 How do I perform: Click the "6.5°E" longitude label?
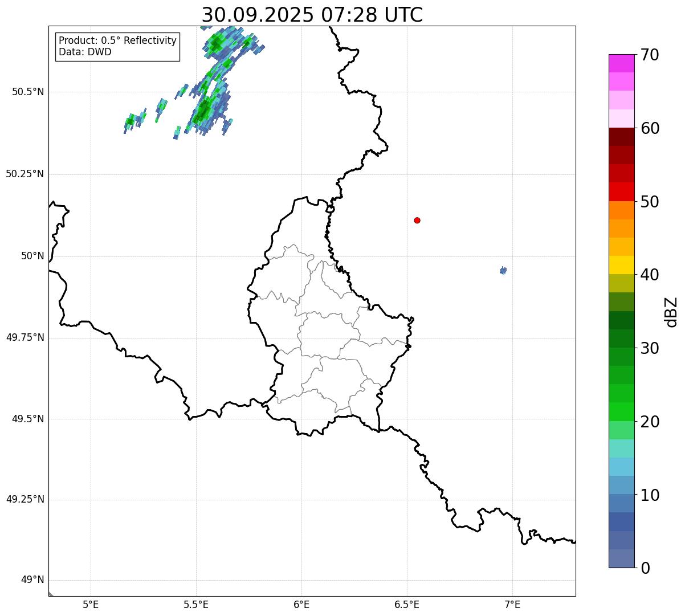pyautogui.click(x=407, y=604)
